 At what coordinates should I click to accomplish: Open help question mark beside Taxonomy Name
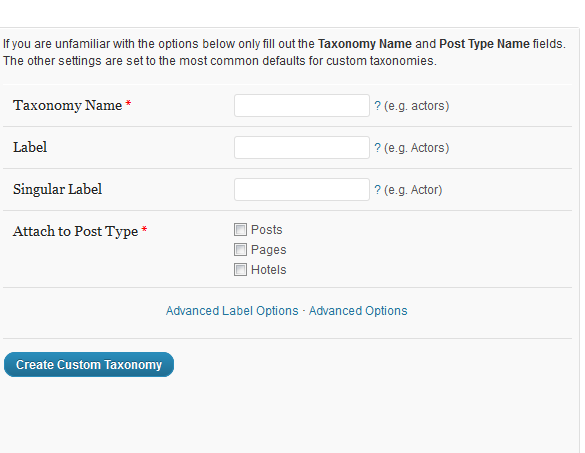(x=378, y=106)
